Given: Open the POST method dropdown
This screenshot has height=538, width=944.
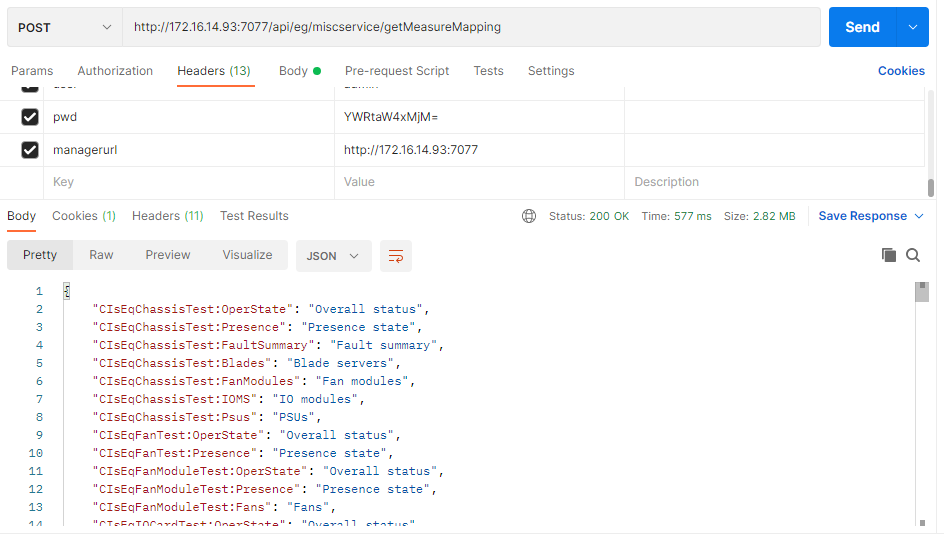Looking at the screenshot, I should (64, 28).
